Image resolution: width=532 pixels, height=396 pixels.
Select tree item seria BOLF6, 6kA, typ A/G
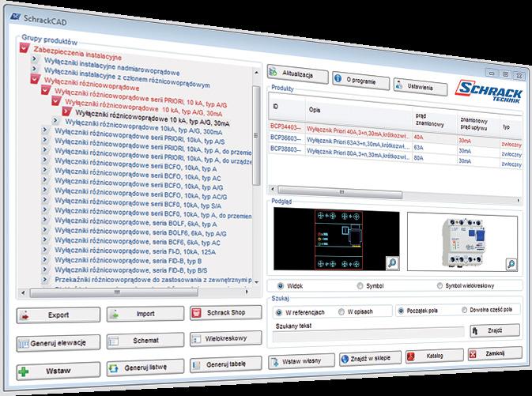tap(141, 232)
